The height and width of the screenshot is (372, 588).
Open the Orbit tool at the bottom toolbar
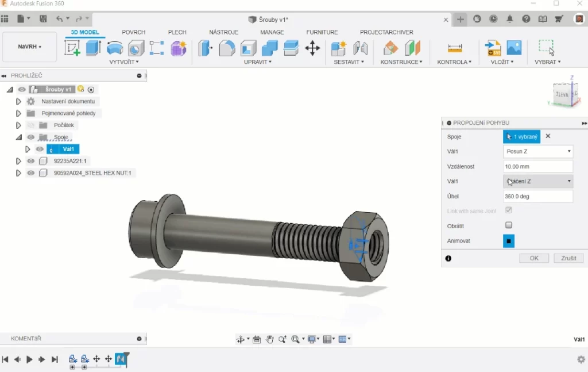pyautogui.click(x=241, y=339)
